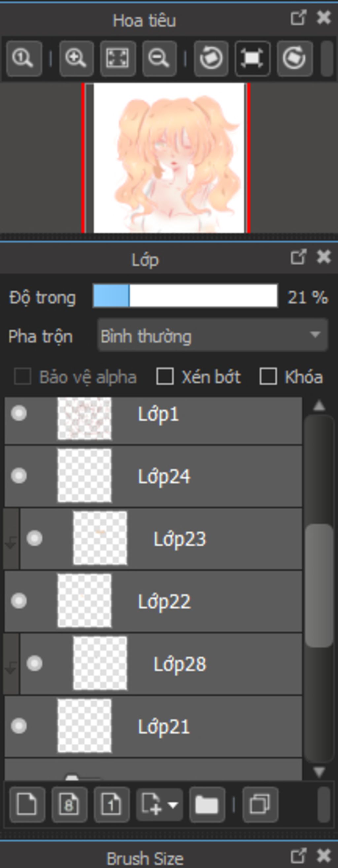Select the Lớp22 layer
The height and width of the screenshot is (868, 338).
(x=153, y=601)
